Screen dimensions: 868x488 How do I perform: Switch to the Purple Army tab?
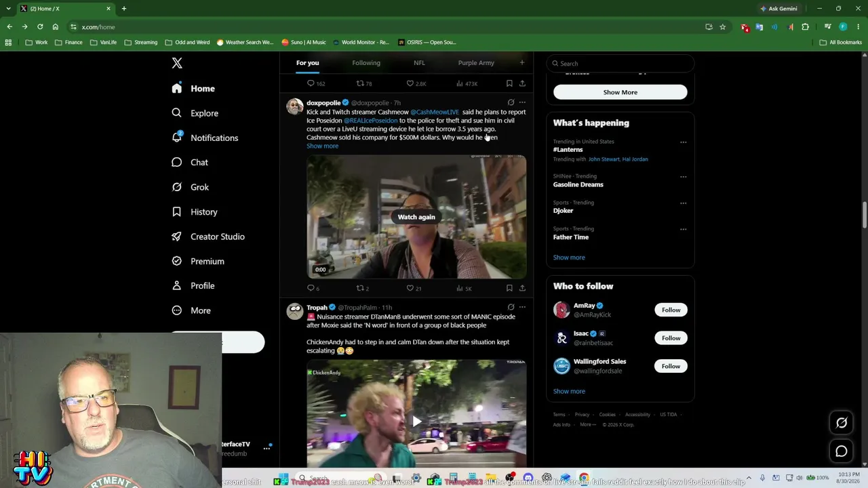[476, 63]
